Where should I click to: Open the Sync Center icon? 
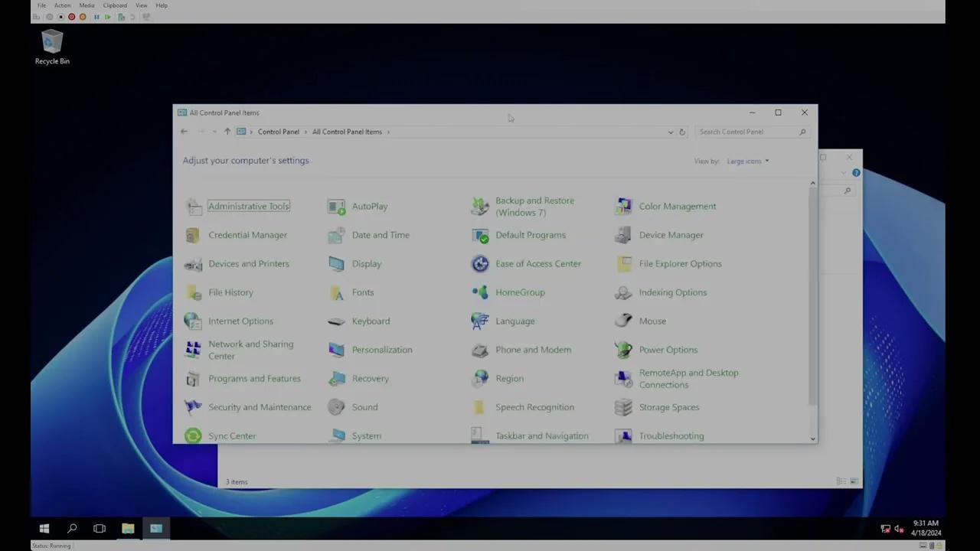[x=193, y=435]
